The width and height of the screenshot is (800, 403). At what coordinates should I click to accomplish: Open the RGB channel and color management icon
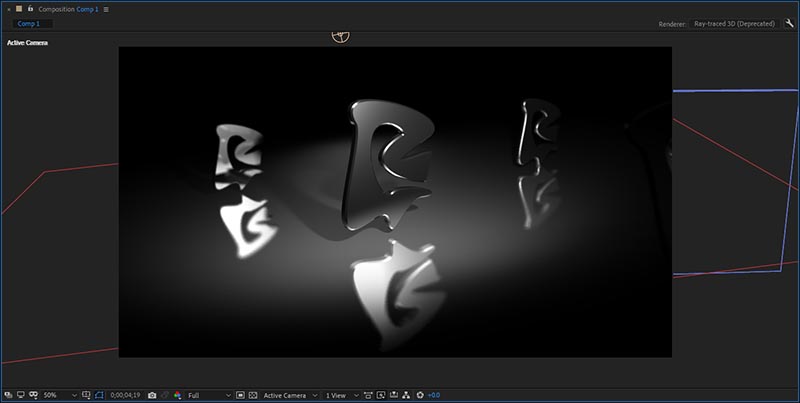pyautogui.click(x=177, y=395)
